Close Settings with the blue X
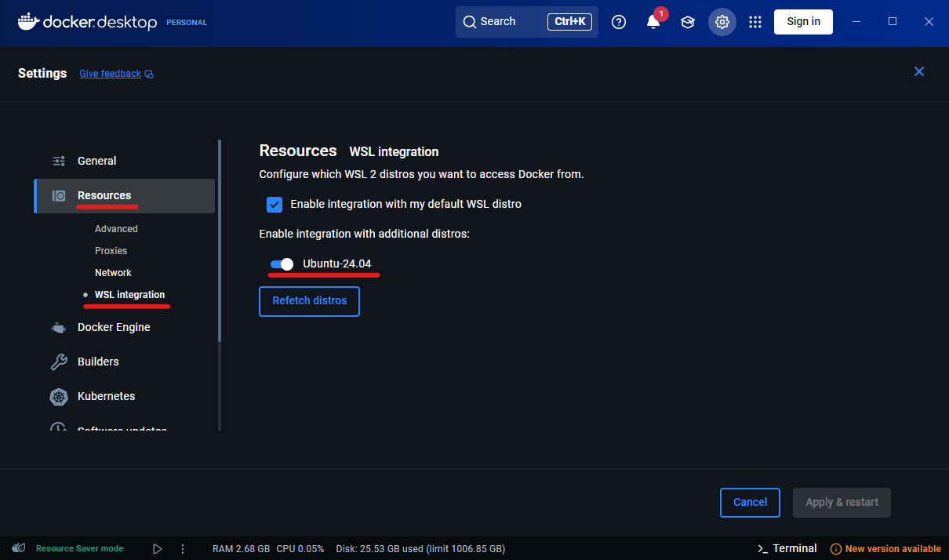Viewport: 949px width, 560px height. pyautogui.click(x=919, y=71)
